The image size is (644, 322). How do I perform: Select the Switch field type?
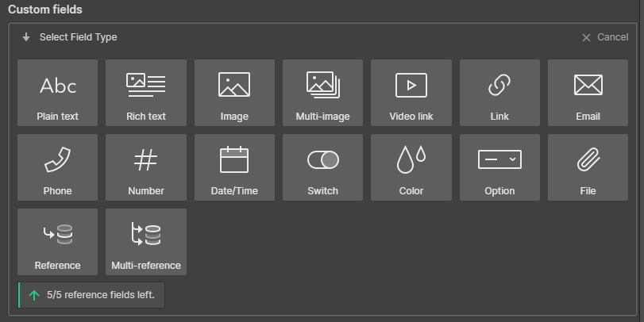pos(323,167)
